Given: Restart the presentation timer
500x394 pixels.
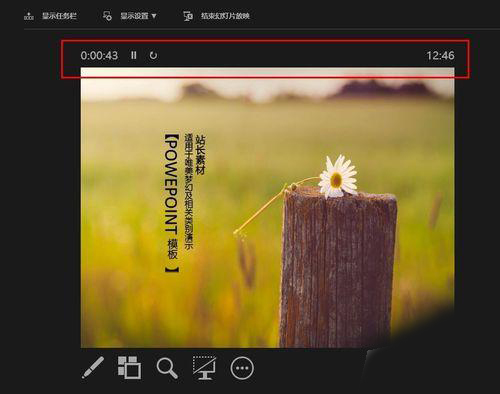Looking at the screenshot, I should (153, 55).
